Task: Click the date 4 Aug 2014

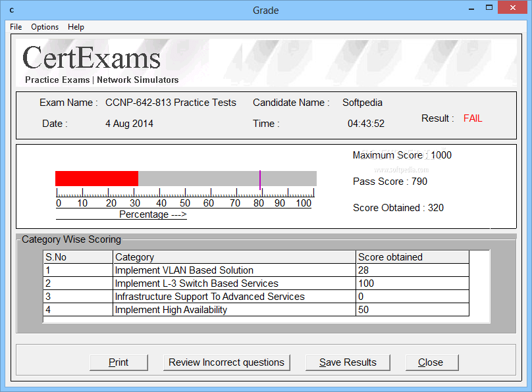Action: [x=129, y=124]
